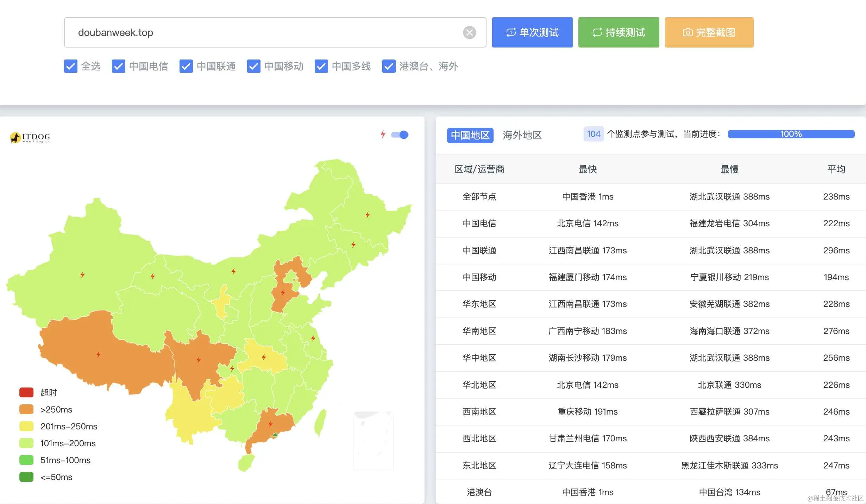
Task: Click lightning marker on Heilongjiang region
Action: pos(368,215)
